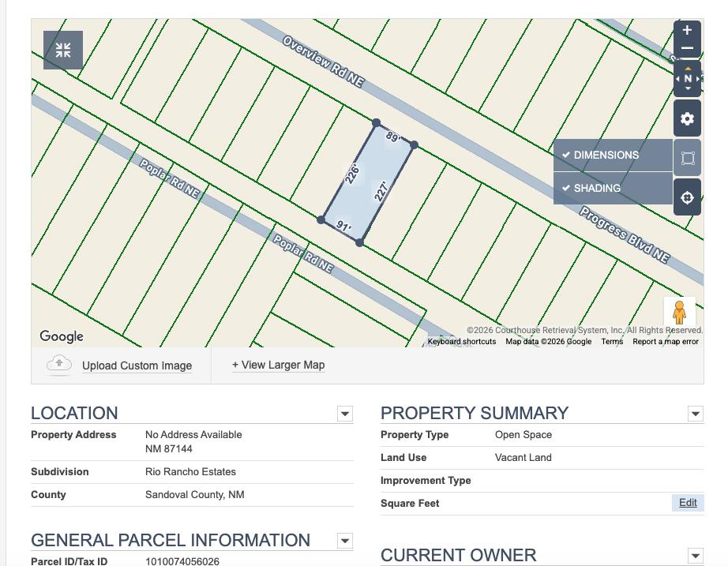Click No Address Available text
The image size is (728, 566).
click(193, 435)
